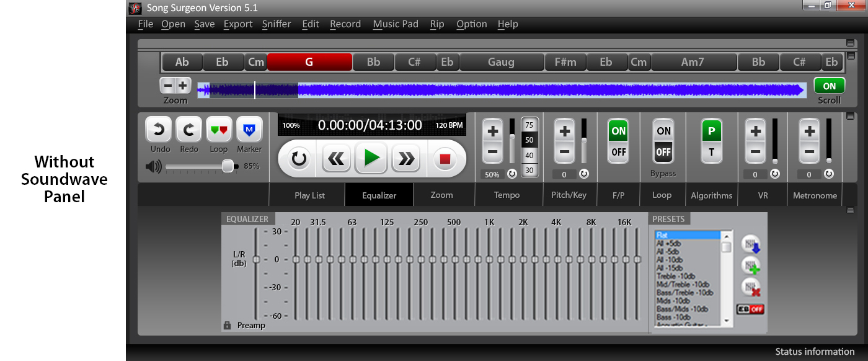Viewport: 868px width, 361px height.
Task: Click the Undo button
Action: (159, 130)
